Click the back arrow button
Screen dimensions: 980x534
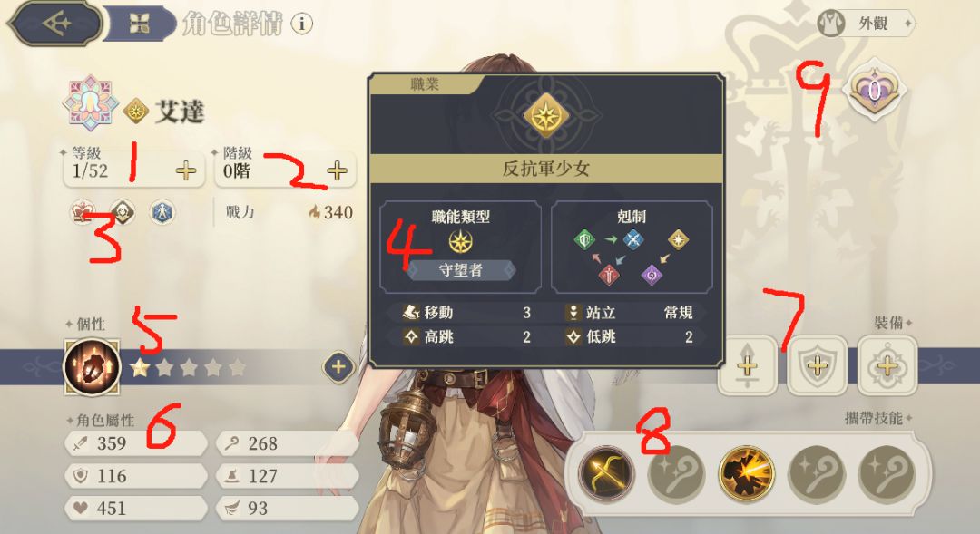55,24
